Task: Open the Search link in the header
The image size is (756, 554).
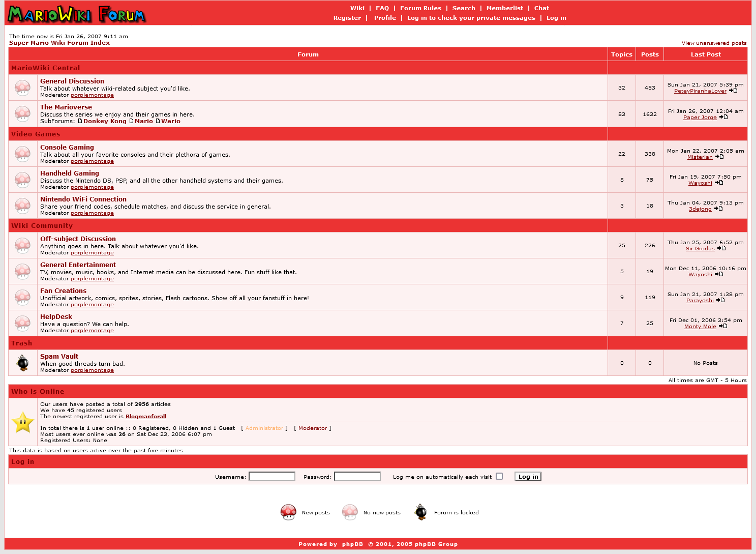Action: click(x=464, y=8)
